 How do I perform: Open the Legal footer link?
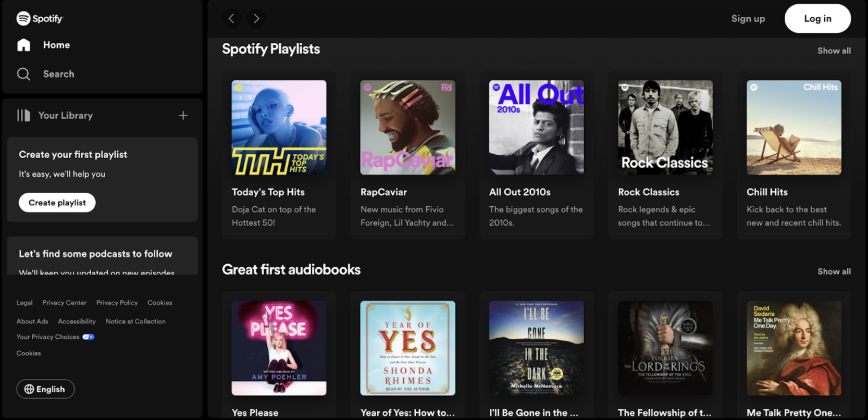pos(24,303)
